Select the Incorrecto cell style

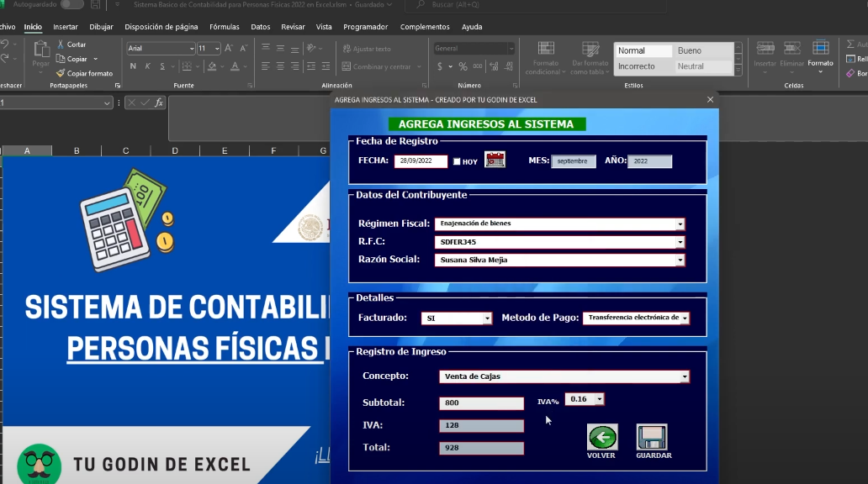point(643,66)
